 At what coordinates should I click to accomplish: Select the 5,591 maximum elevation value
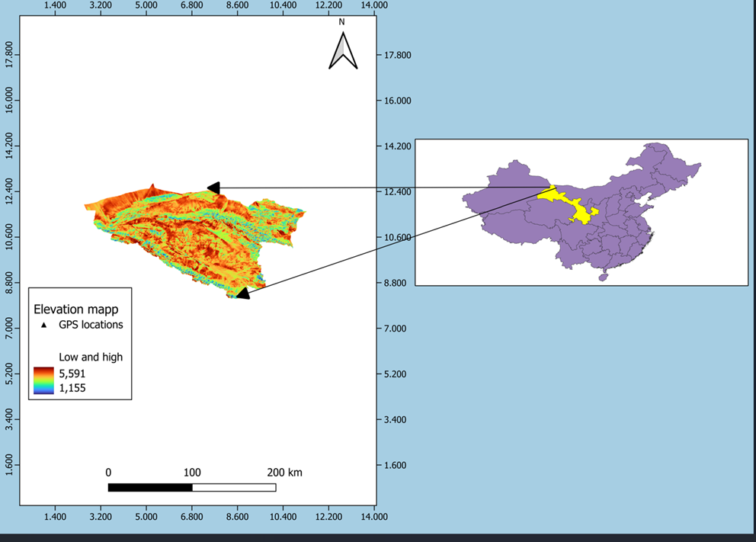click(x=72, y=374)
